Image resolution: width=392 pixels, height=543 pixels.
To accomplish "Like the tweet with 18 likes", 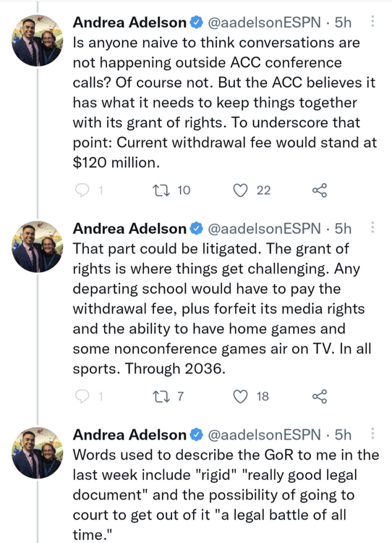I will tap(240, 397).
